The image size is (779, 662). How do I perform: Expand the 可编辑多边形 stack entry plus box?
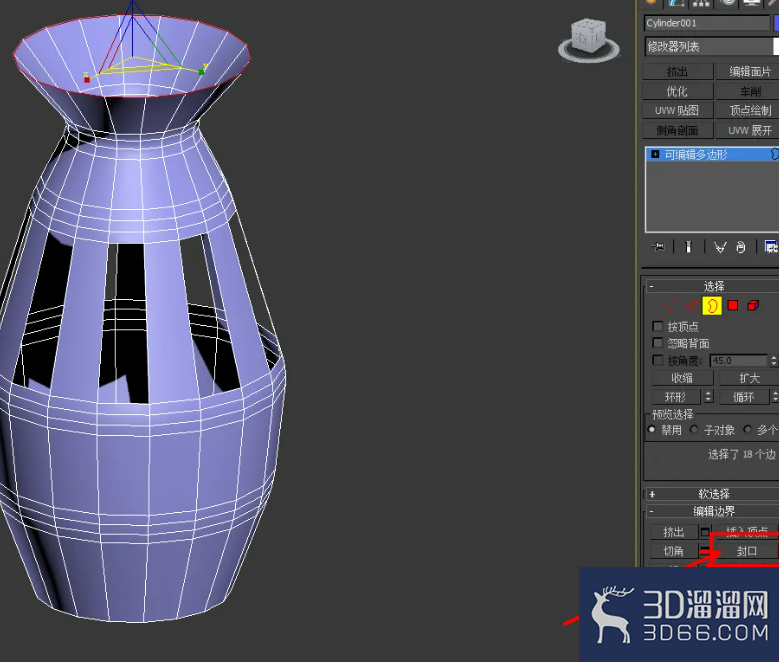[655, 154]
